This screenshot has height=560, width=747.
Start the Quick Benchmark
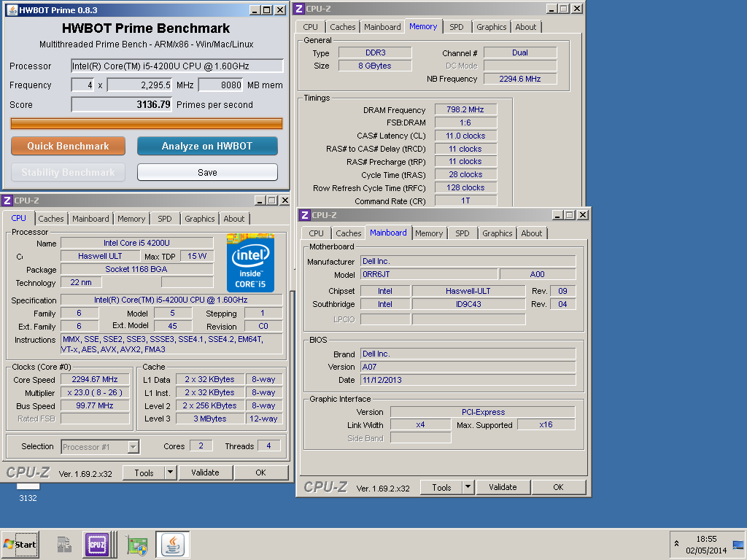68,146
